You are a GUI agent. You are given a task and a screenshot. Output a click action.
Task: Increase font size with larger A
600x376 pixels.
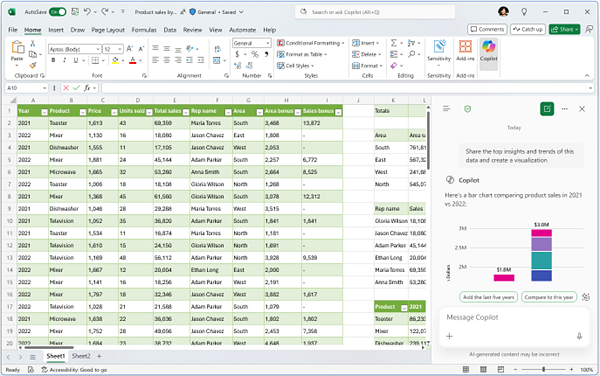point(129,49)
